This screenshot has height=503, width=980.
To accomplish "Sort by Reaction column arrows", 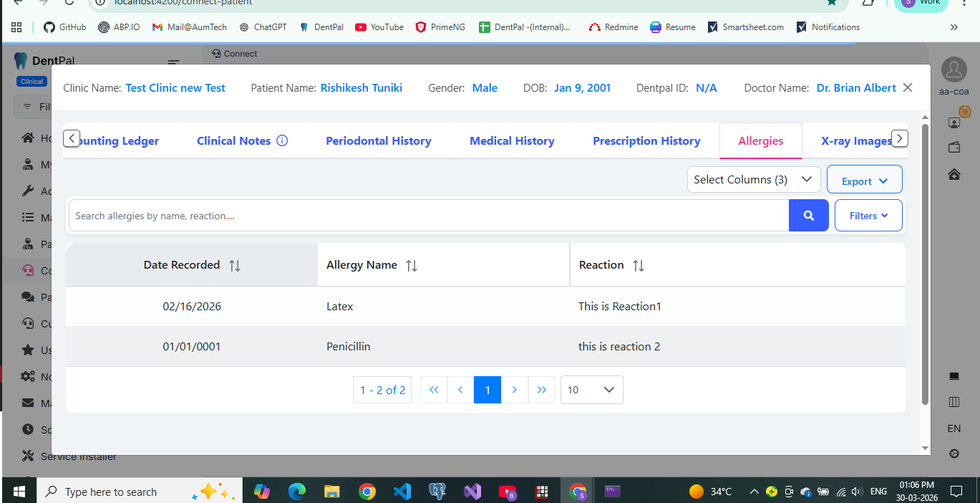I will coord(639,265).
